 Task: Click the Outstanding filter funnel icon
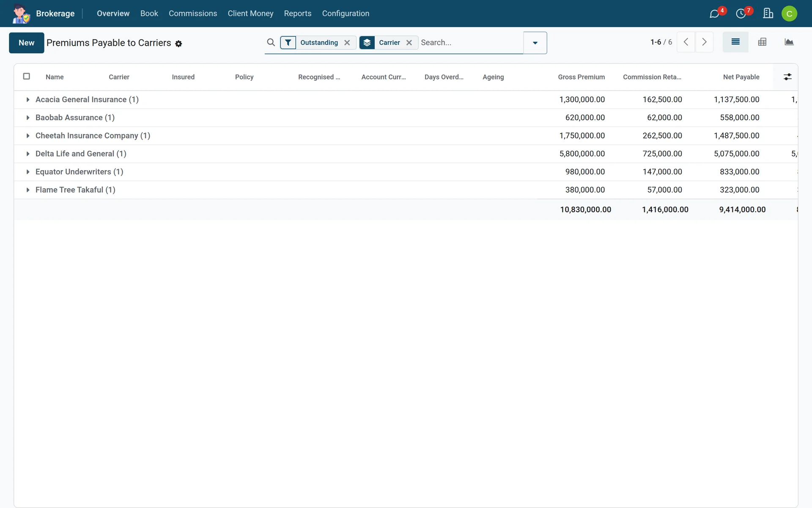point(288,42)
